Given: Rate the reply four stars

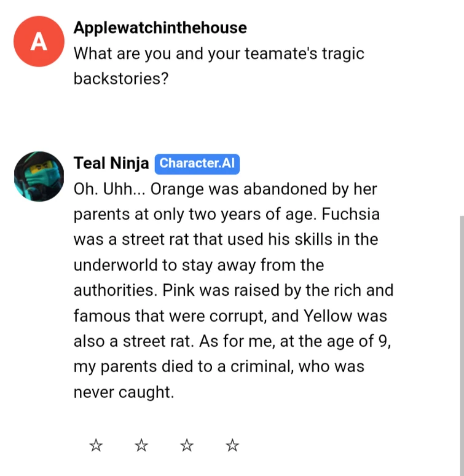Looking at the screenshot, I should point(232,445).
